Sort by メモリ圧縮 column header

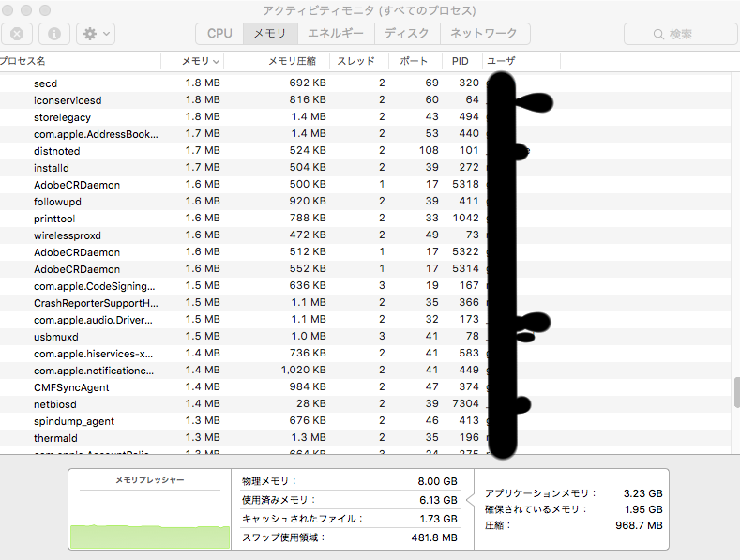tap(292, 61)
